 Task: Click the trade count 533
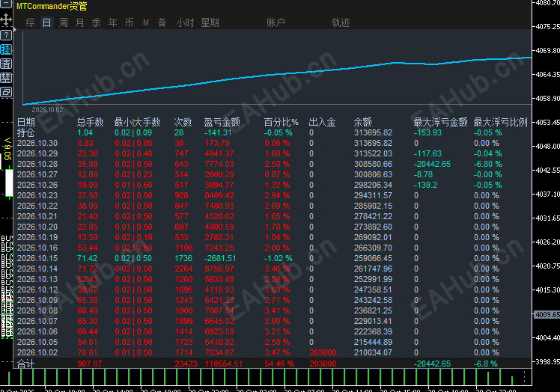[182, 237]
